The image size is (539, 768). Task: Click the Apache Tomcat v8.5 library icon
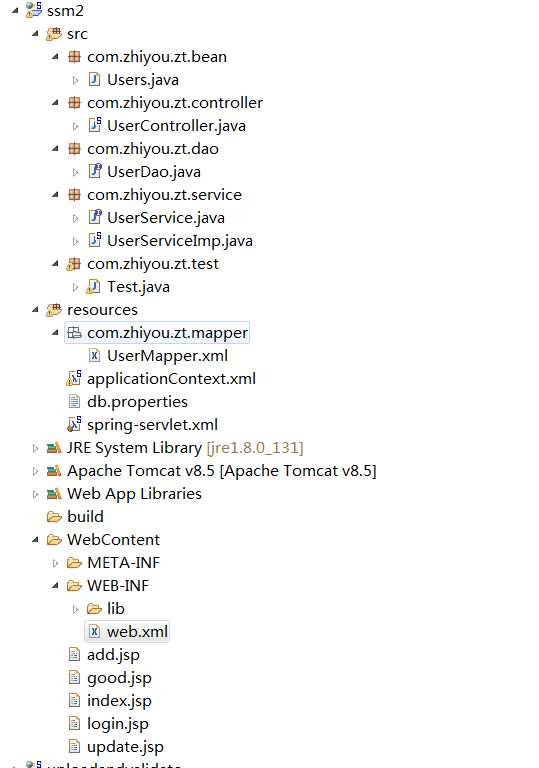(x=54, y=471)
